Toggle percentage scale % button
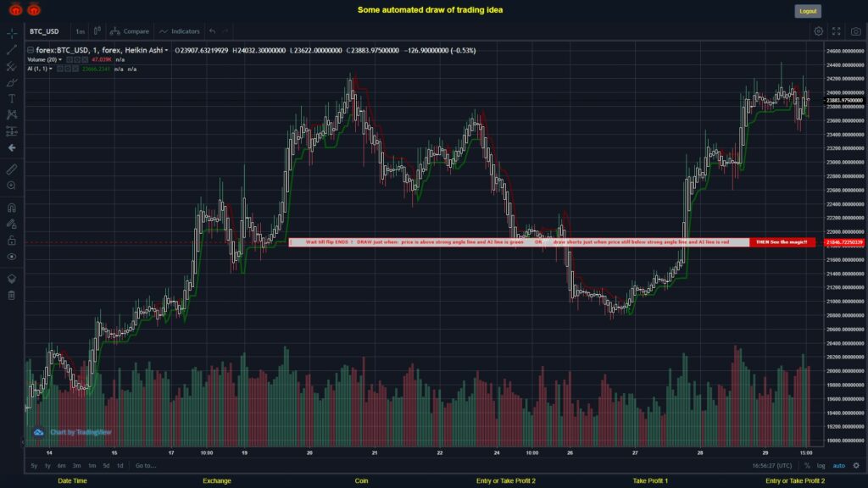This screenshot has height=488, width=868. [807, 466]
